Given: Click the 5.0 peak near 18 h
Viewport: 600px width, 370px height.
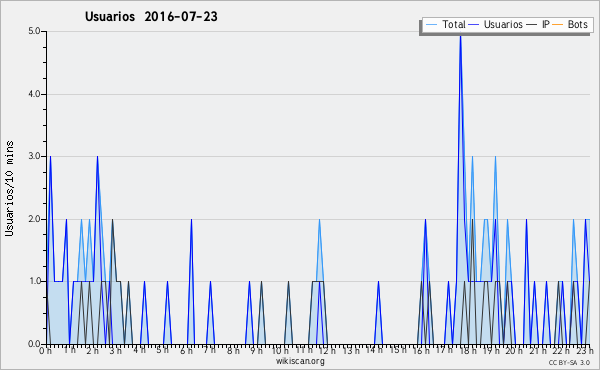Looking at the screenshot, I should point(460,36).
